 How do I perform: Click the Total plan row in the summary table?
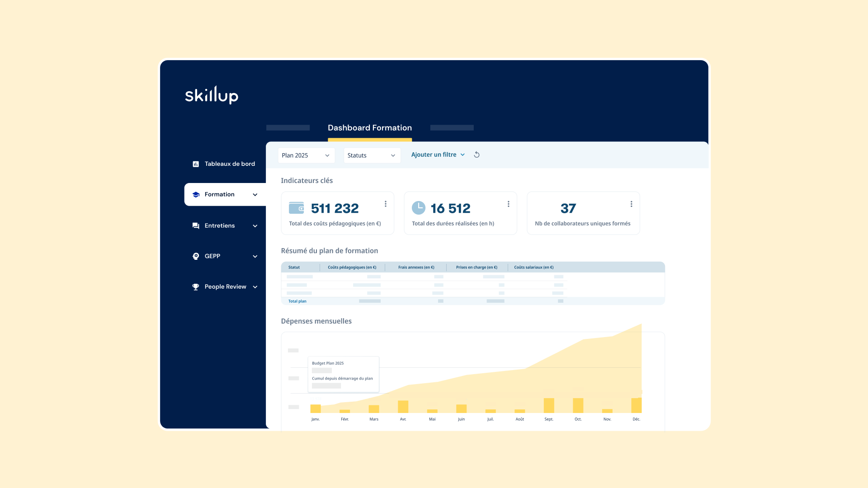coord(297,301)
